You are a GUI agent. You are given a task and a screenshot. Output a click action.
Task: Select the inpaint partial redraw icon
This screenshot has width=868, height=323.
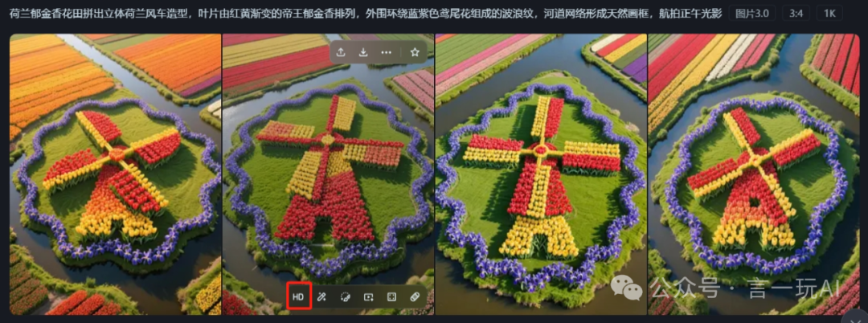click(345, 296)
